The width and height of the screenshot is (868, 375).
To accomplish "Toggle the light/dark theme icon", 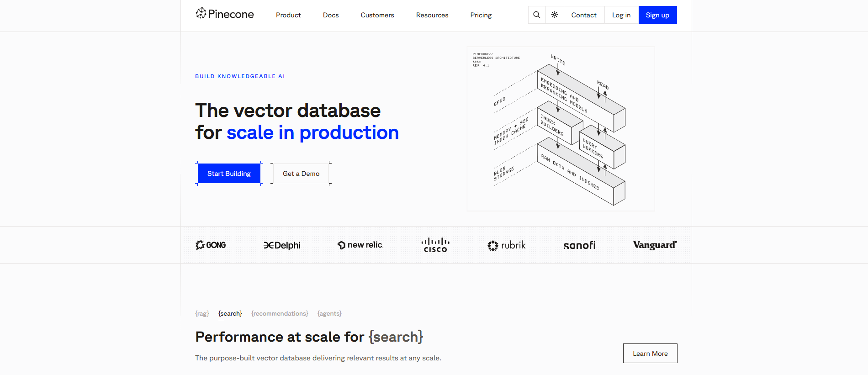I will click(x=555, y=15).
